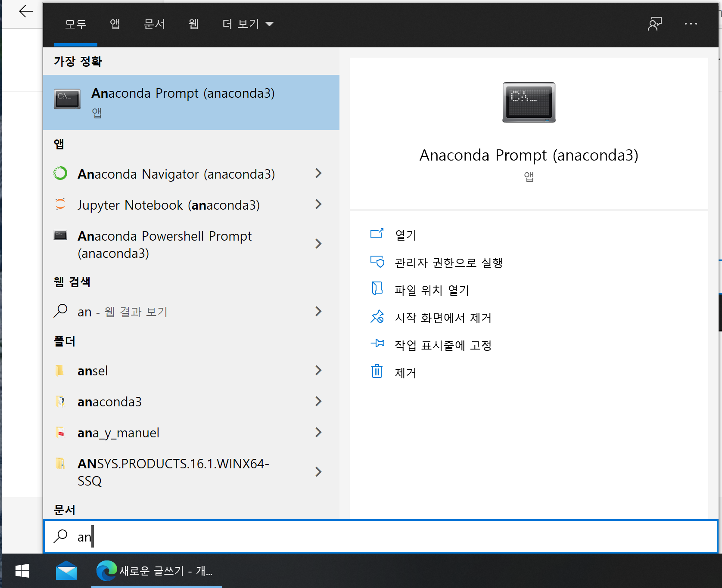
Task: Click the back arrow icon
Action: click(26, 11)
